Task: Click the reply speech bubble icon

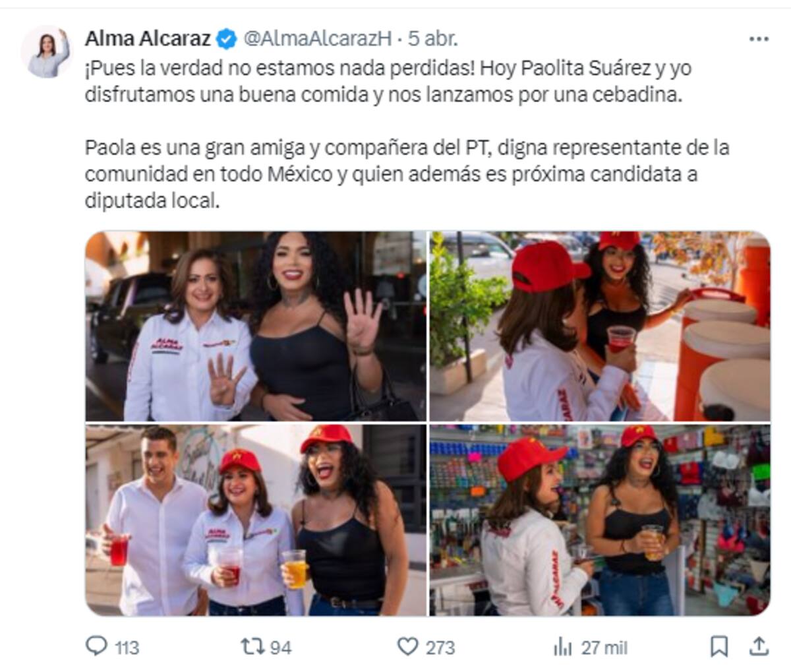Action: tap(96, 646)
